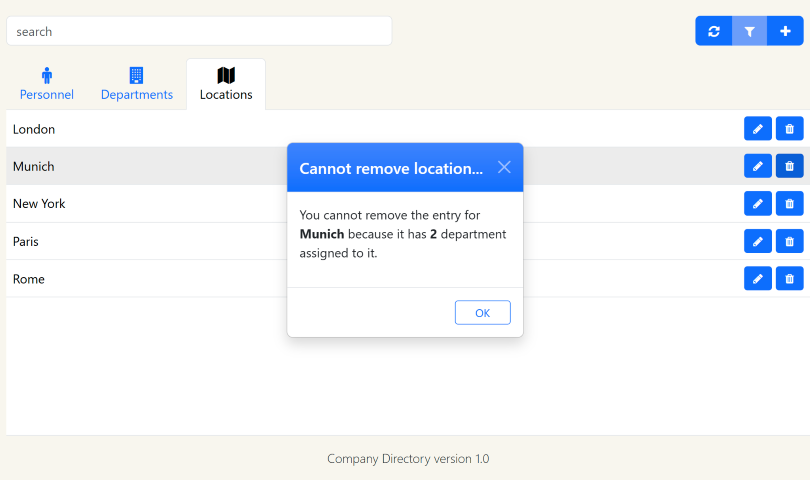The width and height of the screenshot is (810, 480).
Task: Select the New York row text
Action: (39, 204)
